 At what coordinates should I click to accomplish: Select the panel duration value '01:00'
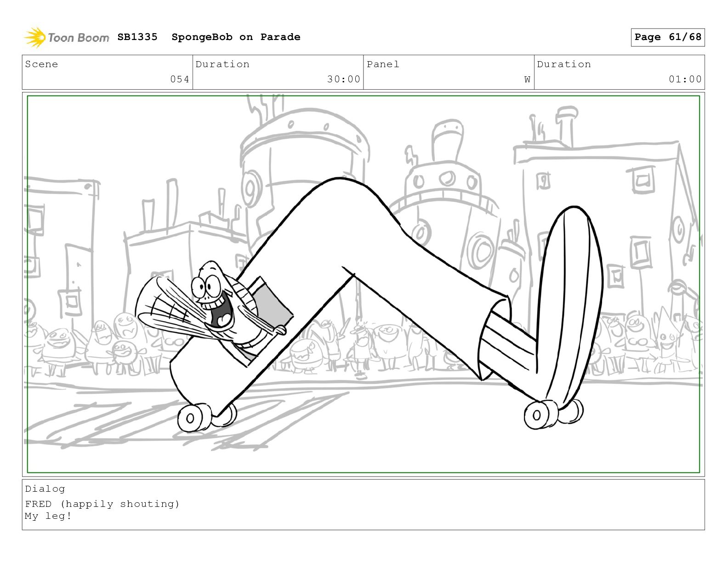click(x=685, y=79)
